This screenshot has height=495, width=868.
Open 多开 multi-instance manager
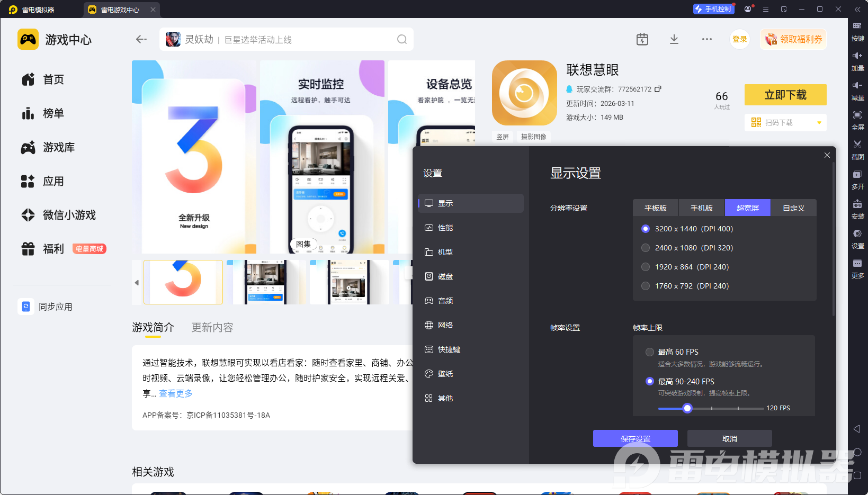tap(858, 180)
